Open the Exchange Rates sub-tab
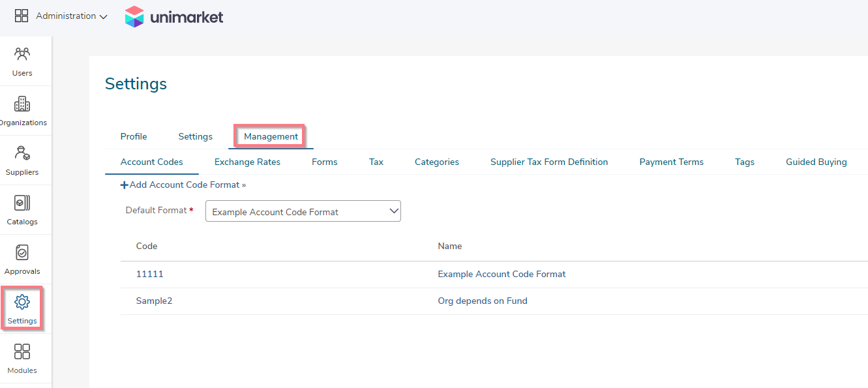Viewport: 868px width, 388px height. [247, 162]
